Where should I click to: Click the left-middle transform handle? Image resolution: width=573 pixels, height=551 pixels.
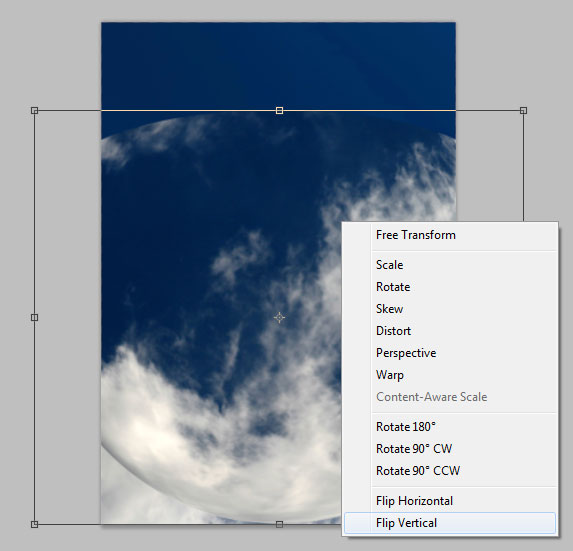tap(34, 318)
